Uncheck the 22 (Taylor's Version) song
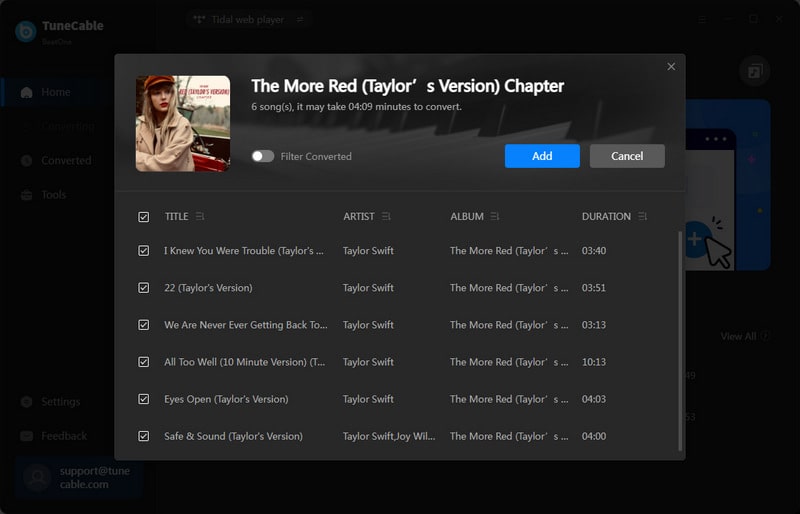The height and width of the screenshot is (514, 800). coord(144,288)
